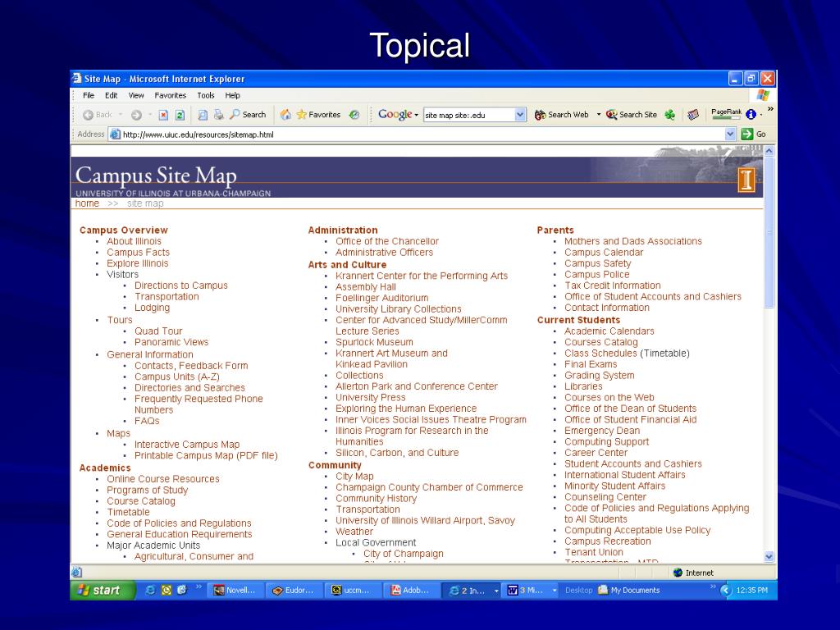Switch to the Novell taskbar button

(x=235, y=590)
